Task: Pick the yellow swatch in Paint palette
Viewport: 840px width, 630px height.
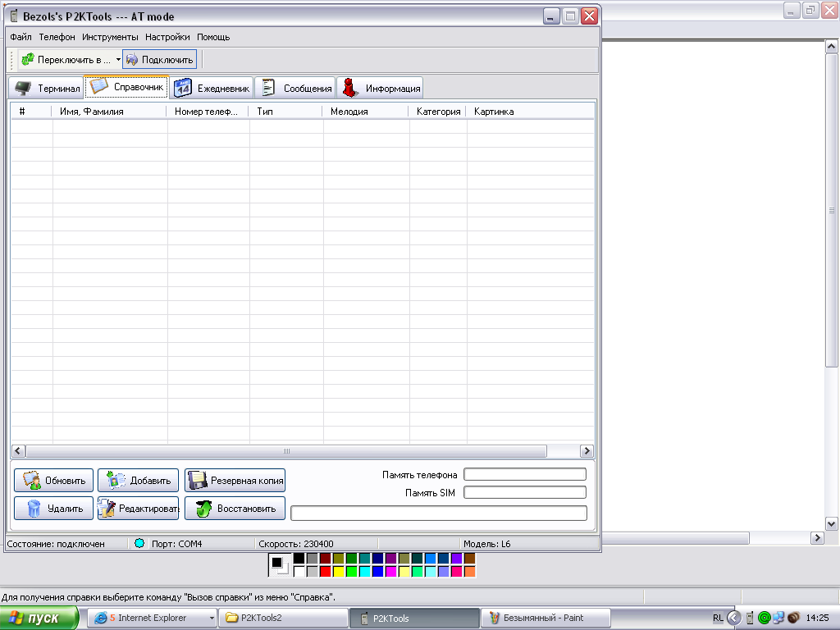Action: tap(338, 572)
